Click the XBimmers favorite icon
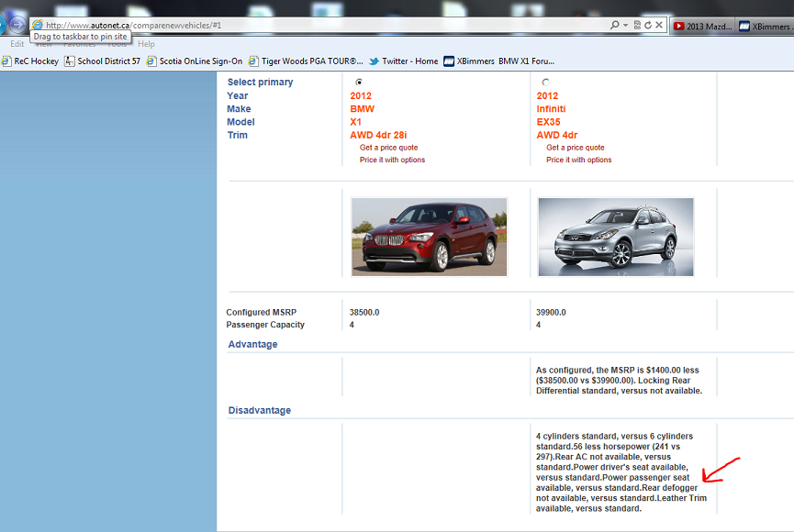The image size is (794, 532). (449, 61)
